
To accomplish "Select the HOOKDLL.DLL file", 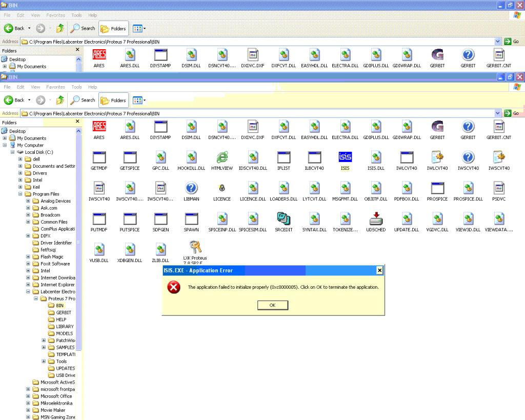I will click(191, 157).
